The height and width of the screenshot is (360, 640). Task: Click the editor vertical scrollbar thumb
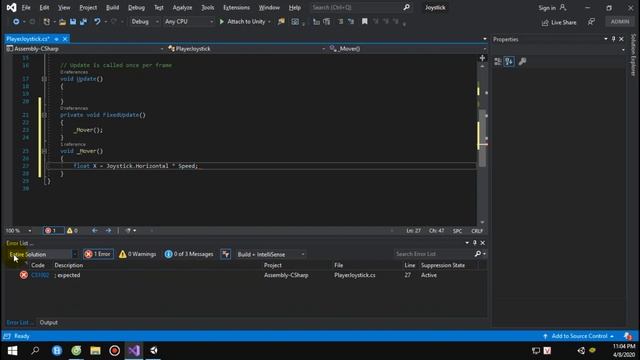(482, 138)
